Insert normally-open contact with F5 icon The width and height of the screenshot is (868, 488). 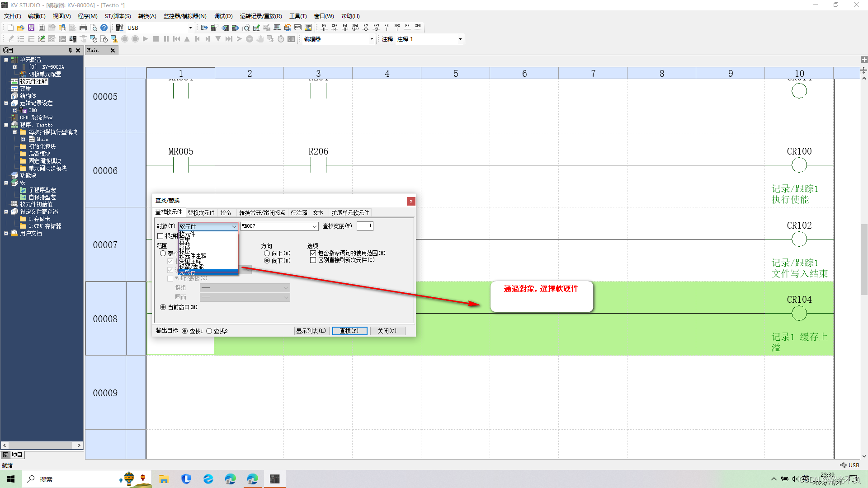tap(324, 28)
